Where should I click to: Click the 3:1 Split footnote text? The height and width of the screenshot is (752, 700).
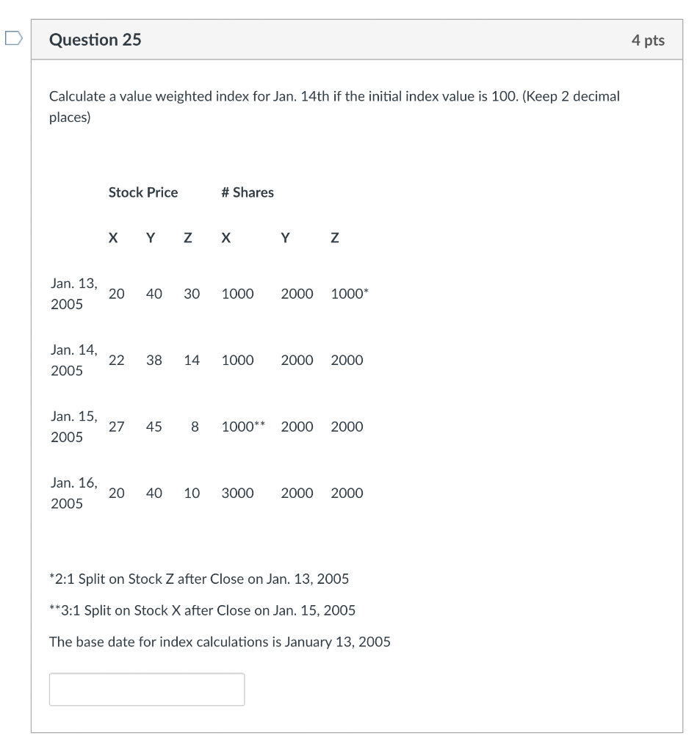point(203,610)
